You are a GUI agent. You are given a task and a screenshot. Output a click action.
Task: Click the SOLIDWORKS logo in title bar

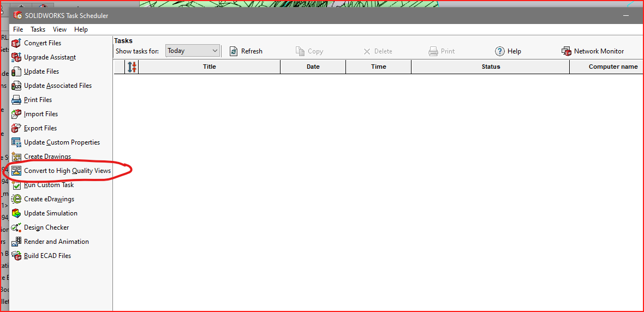tap(17, 16)
